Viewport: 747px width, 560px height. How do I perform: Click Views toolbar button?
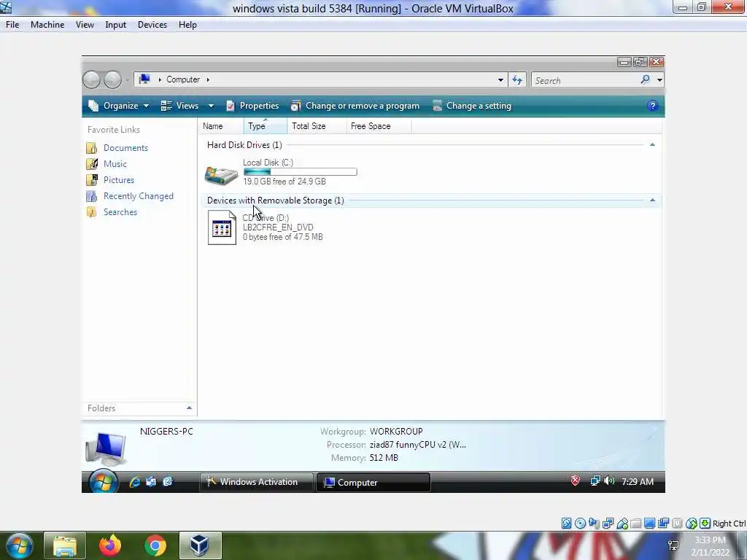tap(179, 106)
